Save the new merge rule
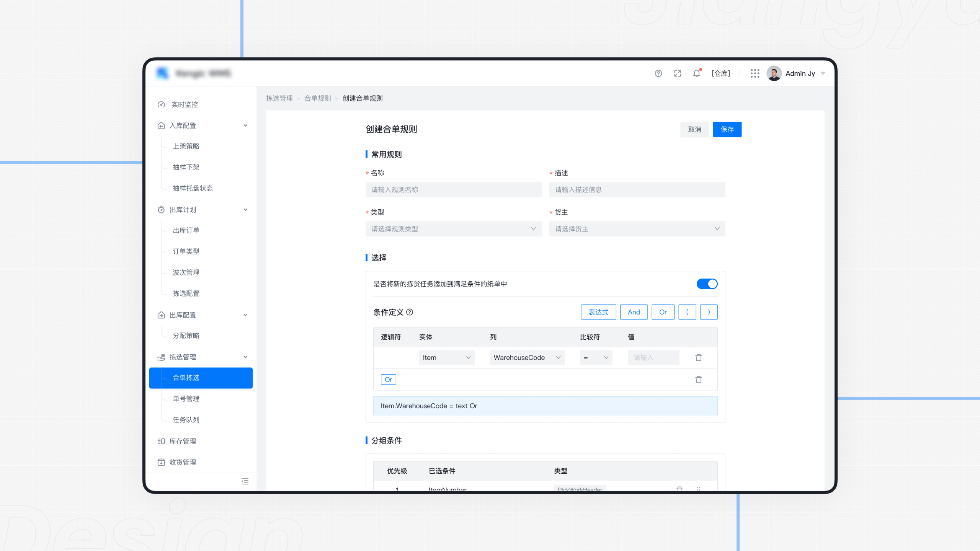Screen dimensions: 980x551 [727, 129]
